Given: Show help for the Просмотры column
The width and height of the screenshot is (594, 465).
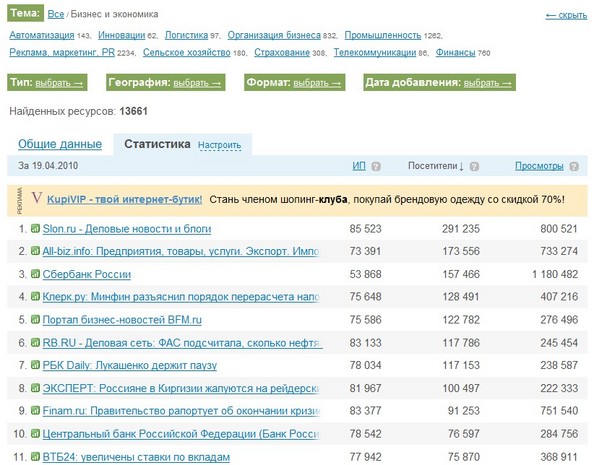Looking at the screenshot, I should coord(574,166).
